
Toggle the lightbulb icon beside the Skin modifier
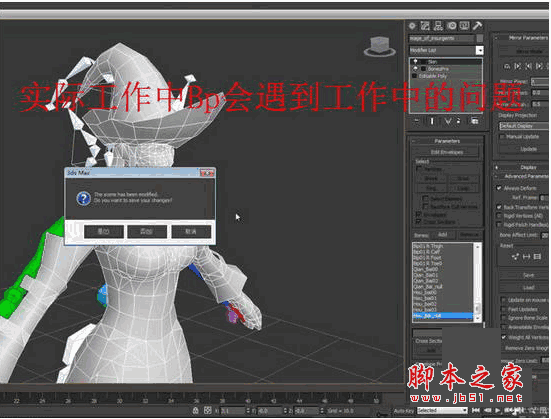415,62
